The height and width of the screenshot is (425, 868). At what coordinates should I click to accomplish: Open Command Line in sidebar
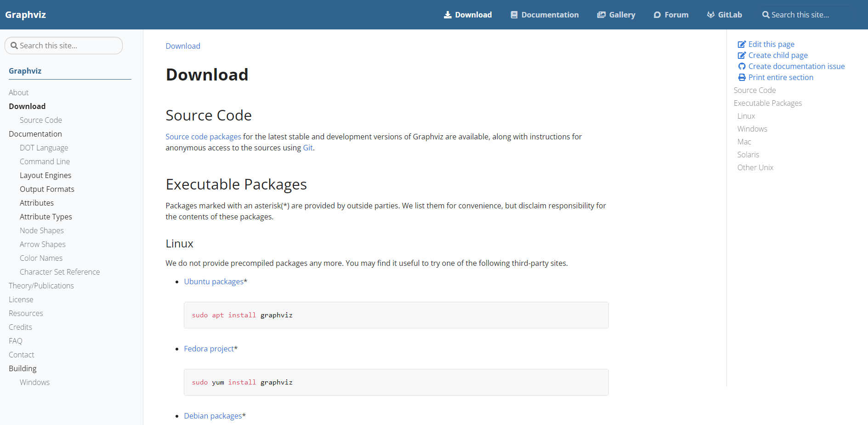[x=45, y=161]
